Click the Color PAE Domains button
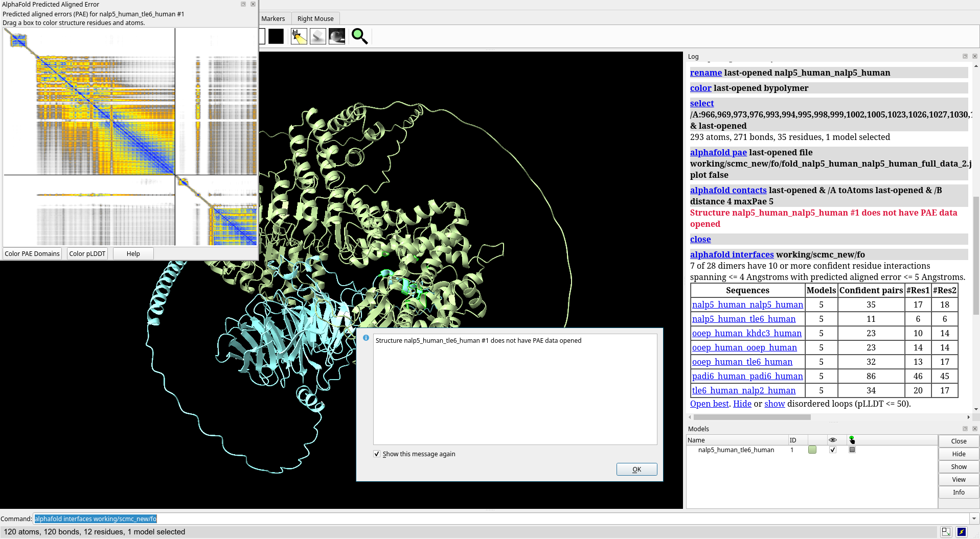 (32, 254)
